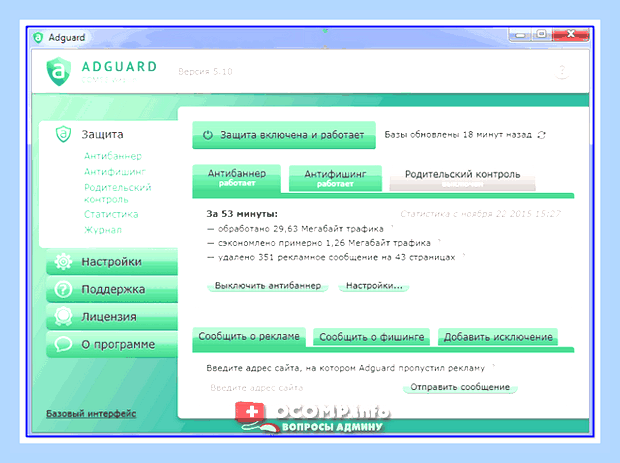Screen dimensions: 620x463
Task: Open Антифишинг in sidebar submenu
Action: click(115, 172)
